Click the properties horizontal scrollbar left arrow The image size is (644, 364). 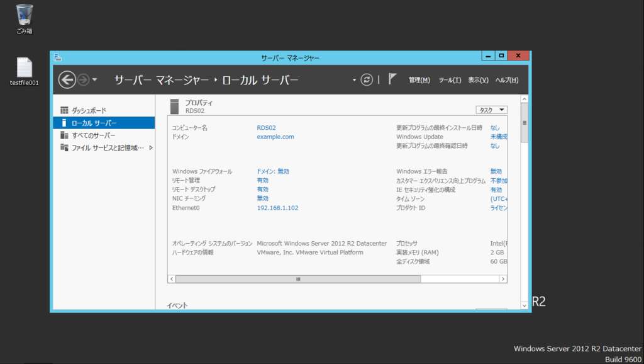click(x=172, y=279)
